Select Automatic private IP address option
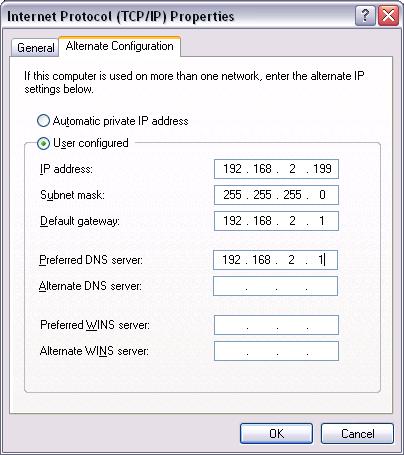Viewport: 404px width, 455px height. [x=43, y=121]
